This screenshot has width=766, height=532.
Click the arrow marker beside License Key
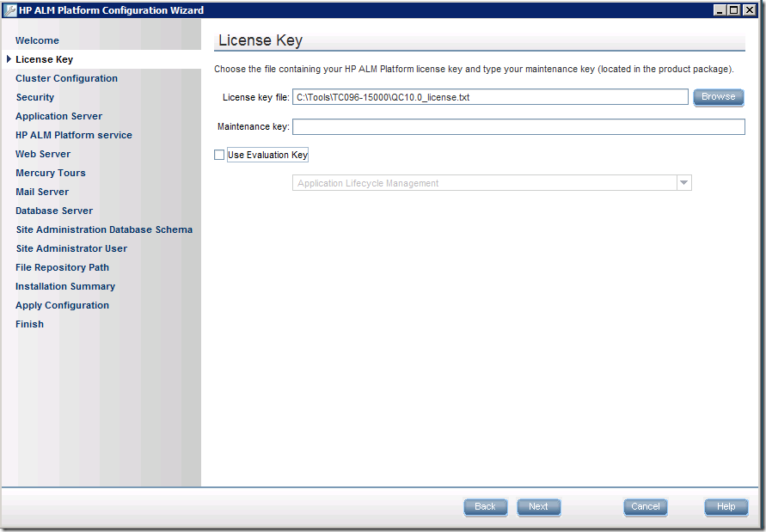click(x=9, y=59)
